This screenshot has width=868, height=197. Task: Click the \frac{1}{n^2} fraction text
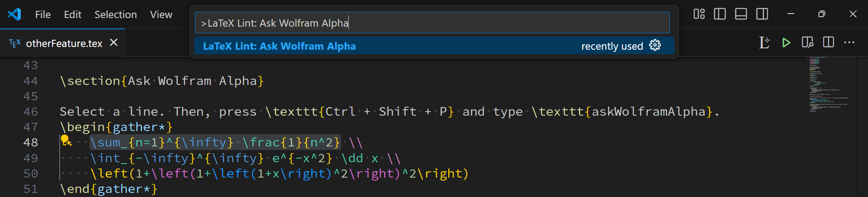[x=291, y=142]
